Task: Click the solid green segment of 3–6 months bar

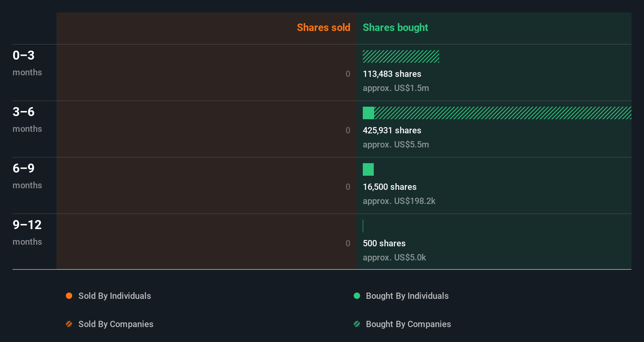Action: click(368, 113)
